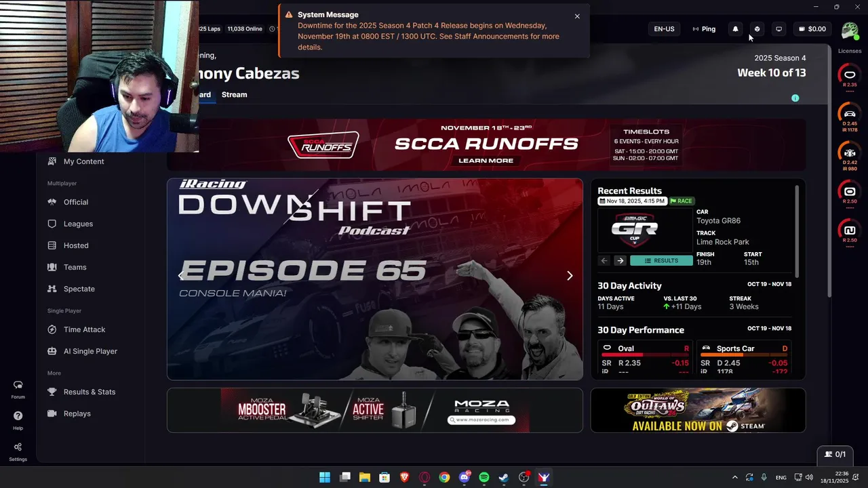Check the Ping indicator
868x488 pixels.
point(704,29)
